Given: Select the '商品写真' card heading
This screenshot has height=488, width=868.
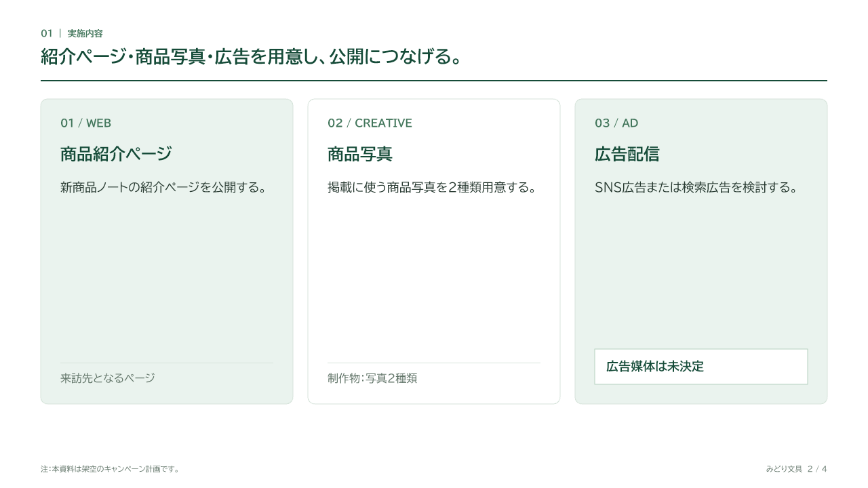Looking at the screenshot, I should point(360,154).
